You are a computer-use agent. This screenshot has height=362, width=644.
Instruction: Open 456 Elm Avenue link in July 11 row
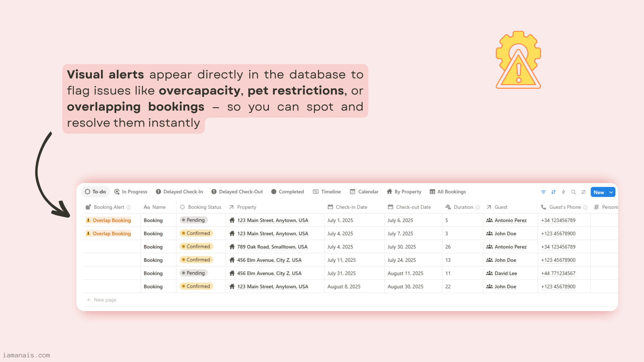click(269, 260)
